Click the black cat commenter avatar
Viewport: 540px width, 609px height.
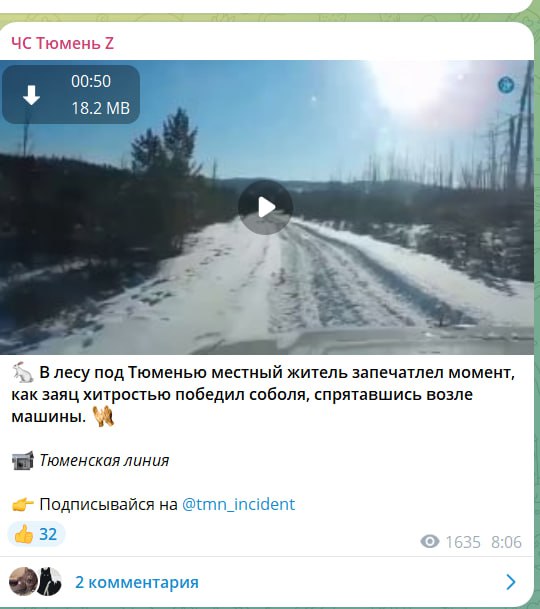pos(50,581)
